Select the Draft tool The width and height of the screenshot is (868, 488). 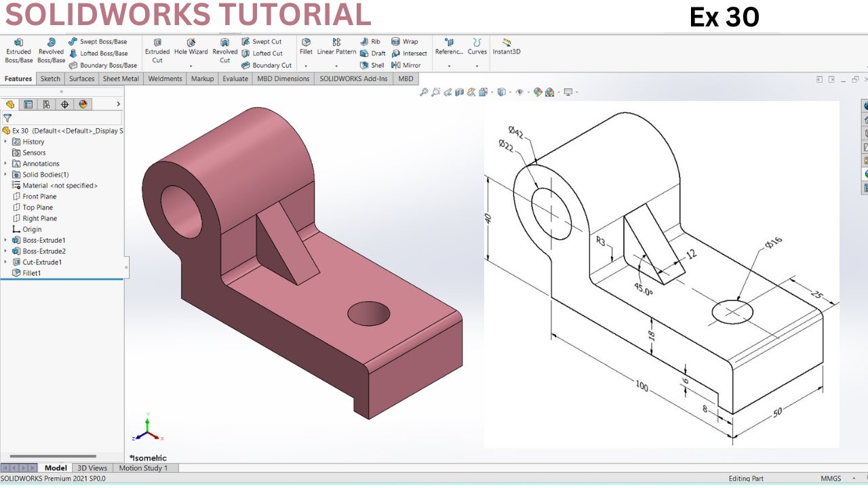372,54
